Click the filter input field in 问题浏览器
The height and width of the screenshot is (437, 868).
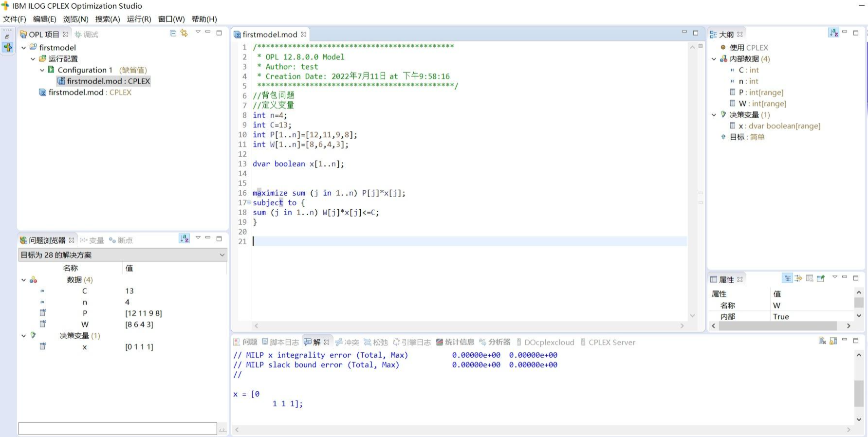click(x=118, y=429)
